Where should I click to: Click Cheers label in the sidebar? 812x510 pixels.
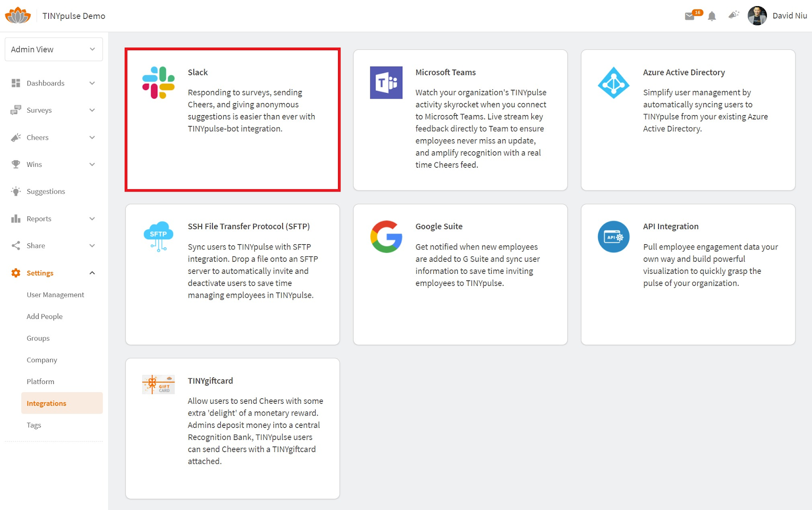point(38,137)
